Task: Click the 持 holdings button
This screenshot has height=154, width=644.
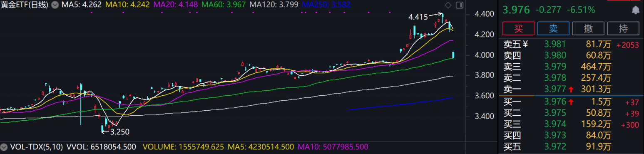Action: click(x=623, y=28)
